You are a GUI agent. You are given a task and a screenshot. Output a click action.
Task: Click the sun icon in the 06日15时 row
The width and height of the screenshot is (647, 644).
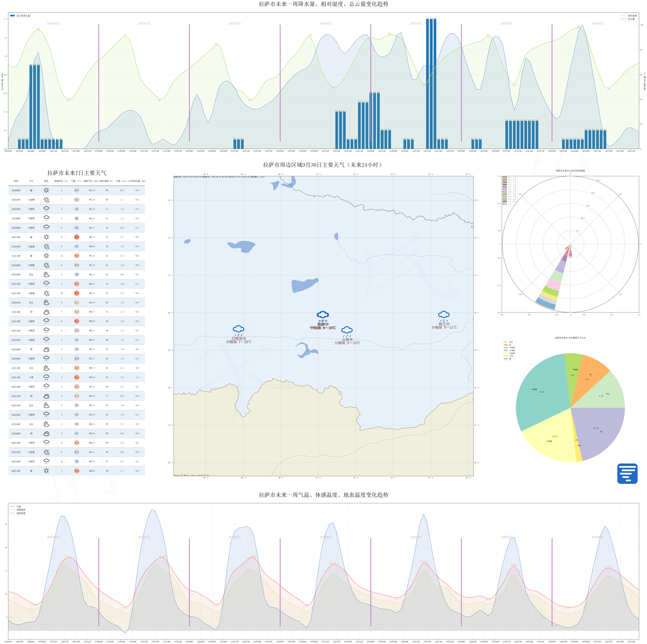coord(46,471)
